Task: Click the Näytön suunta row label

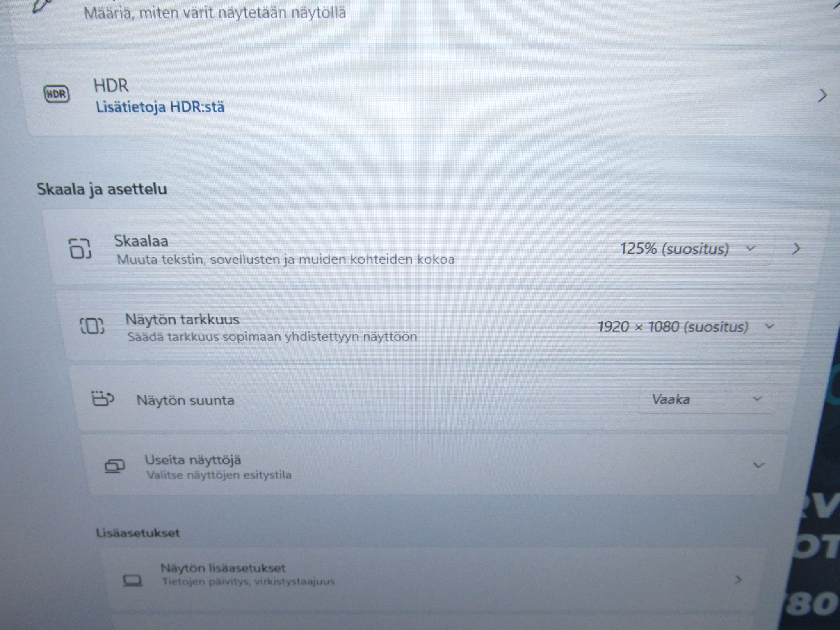Action: point(185,400)
